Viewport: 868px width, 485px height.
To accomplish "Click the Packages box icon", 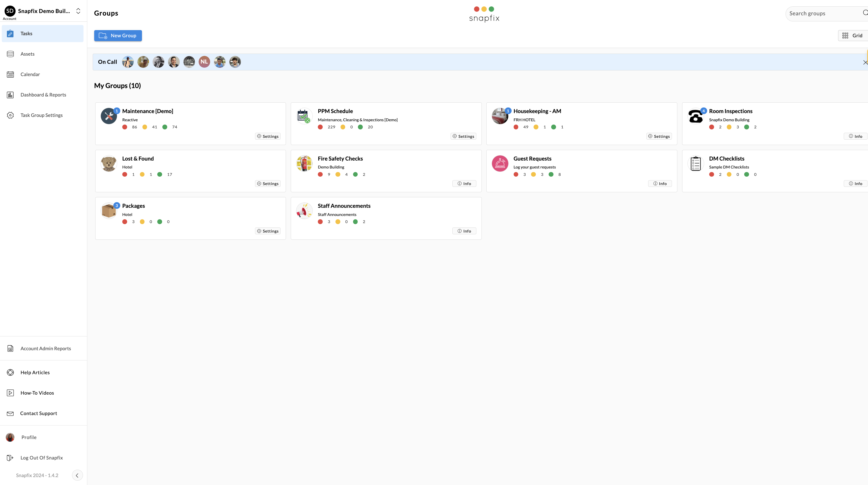I will click(108, 211).
